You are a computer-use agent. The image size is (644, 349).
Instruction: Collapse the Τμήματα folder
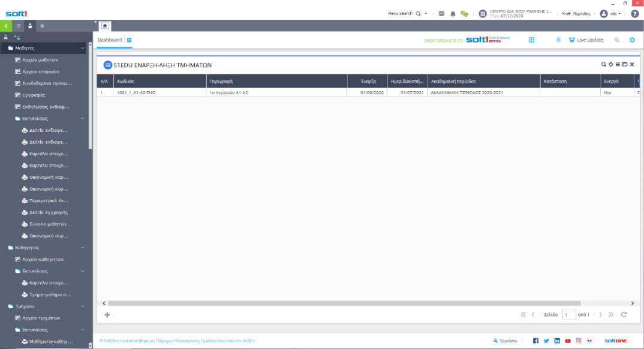point(83,306)
